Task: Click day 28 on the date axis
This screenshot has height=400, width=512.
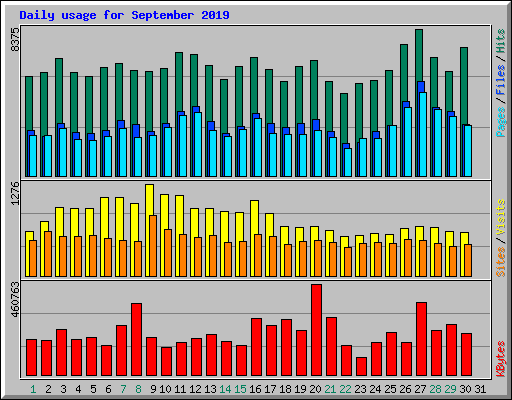Action: pyautogui.click(x=435, y=389)
